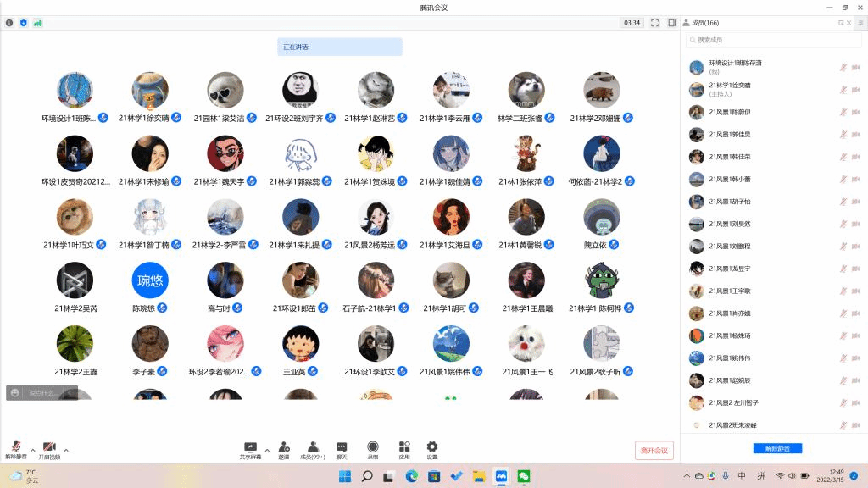868x488 pixels.
Task: Turn on your camera (开启视频)
Action: click(49, 448)
